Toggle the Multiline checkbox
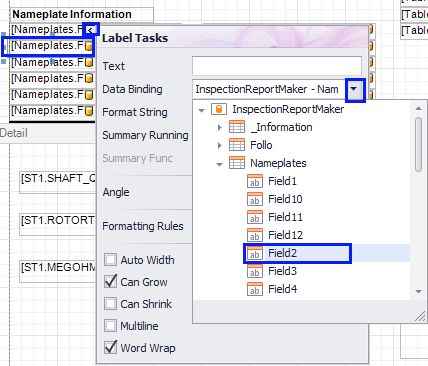 [x=110, y=326]
